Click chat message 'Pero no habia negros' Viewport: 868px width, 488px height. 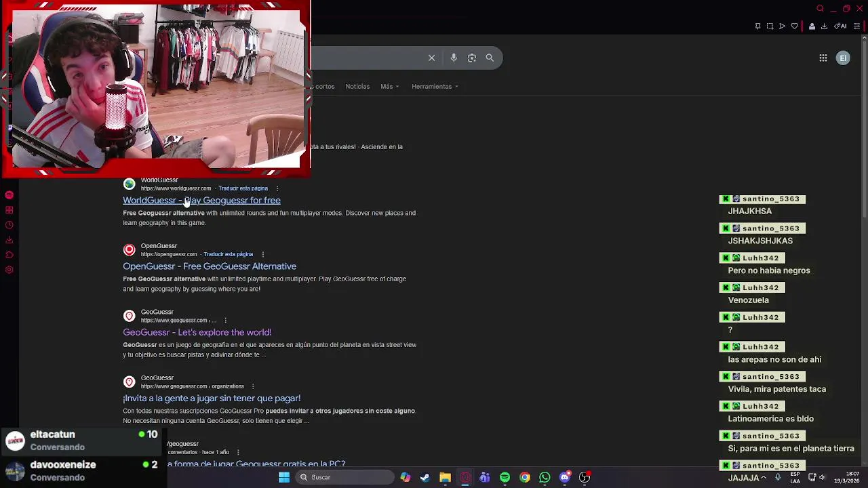[769, 270]
